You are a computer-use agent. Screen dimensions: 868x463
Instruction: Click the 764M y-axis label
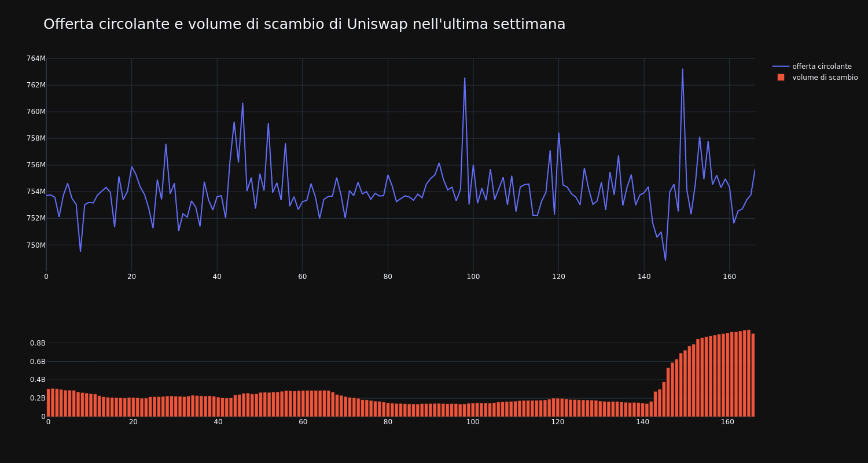(x=36, y=58)
